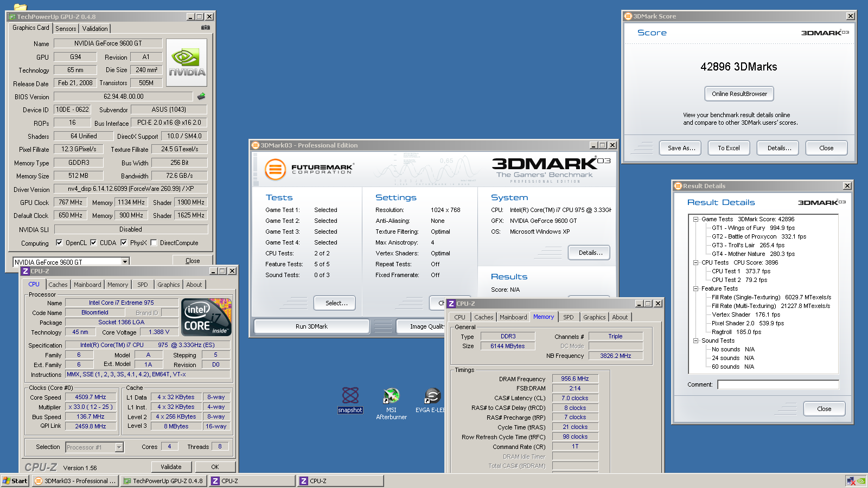Click the Image Quality button in 3DMark03
Viewport: 868px width, 488px height.
coord(420,326)
